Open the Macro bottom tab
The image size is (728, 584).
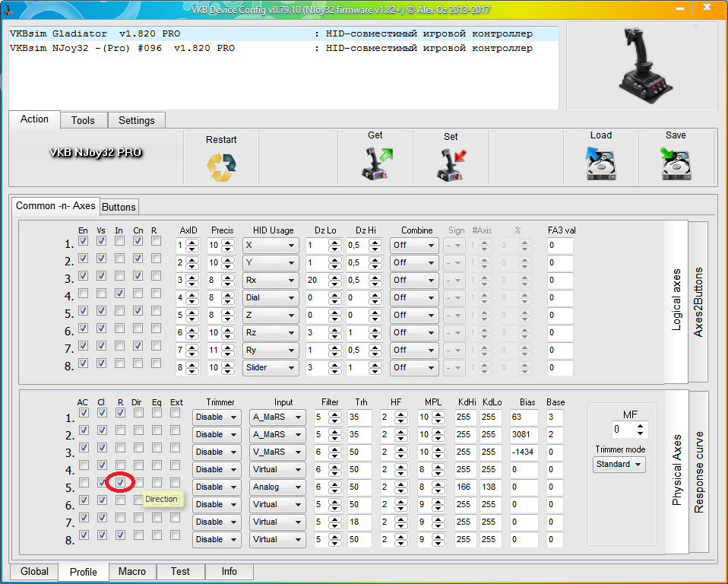pyautogui.click(x=132, y=571)
